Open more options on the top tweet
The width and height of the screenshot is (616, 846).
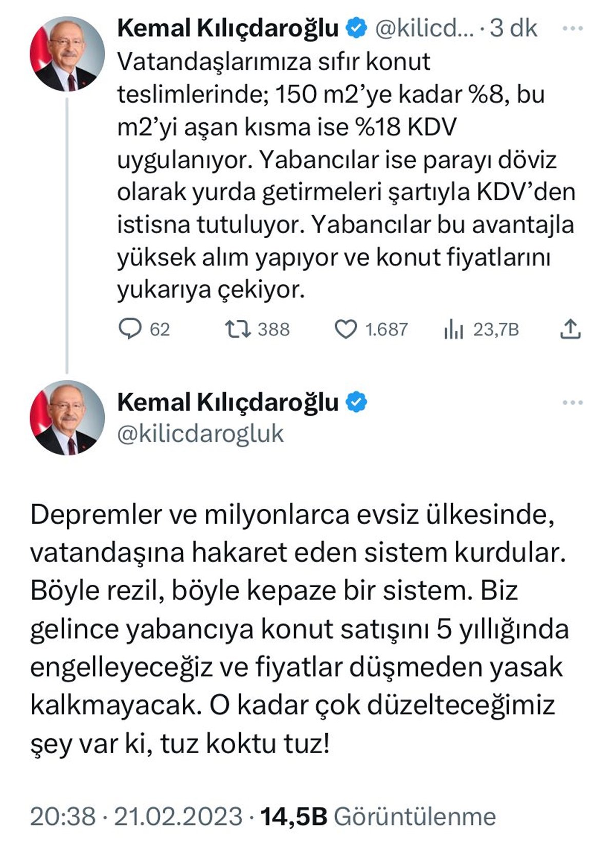coord(573,29)
